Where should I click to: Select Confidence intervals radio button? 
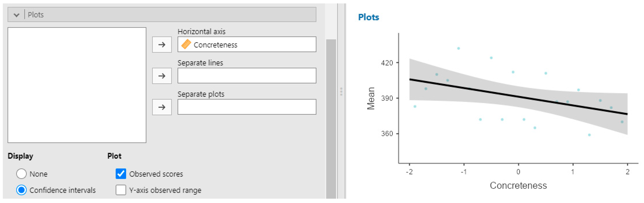(x=21, y=190)
